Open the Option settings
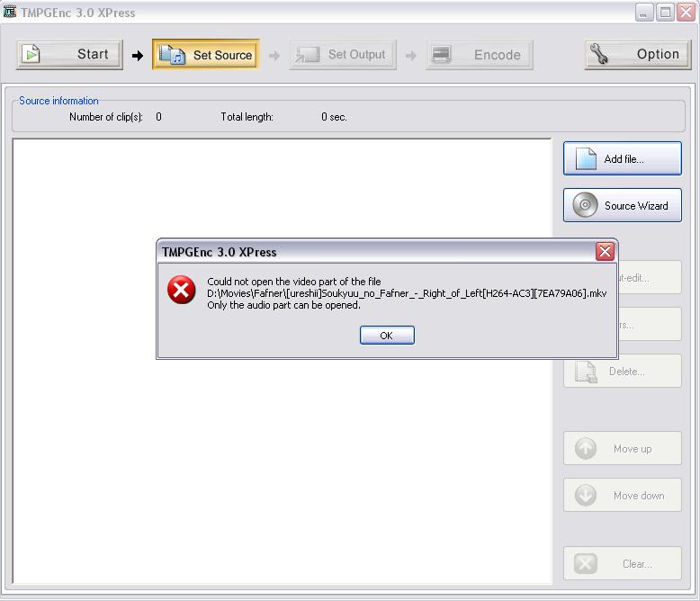The image size is (700, 601). pyautogui.click(x=638, y=55)
